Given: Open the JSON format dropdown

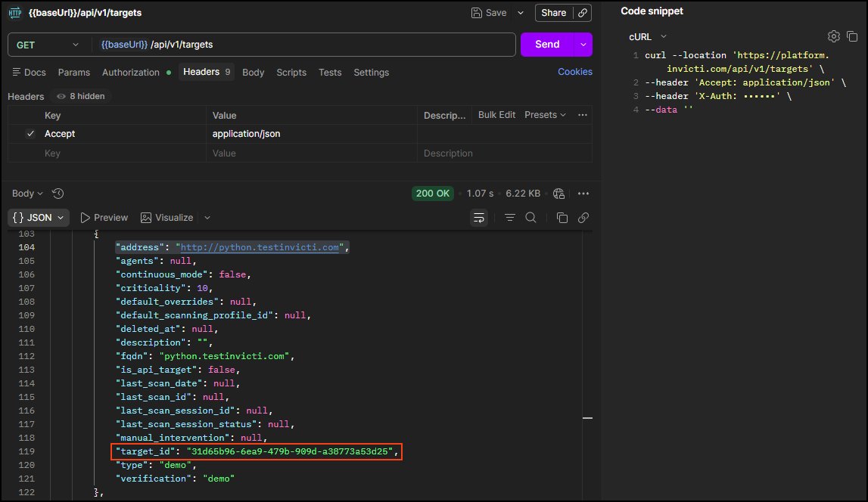Looking at the screenshot, I should pos(39,218).
